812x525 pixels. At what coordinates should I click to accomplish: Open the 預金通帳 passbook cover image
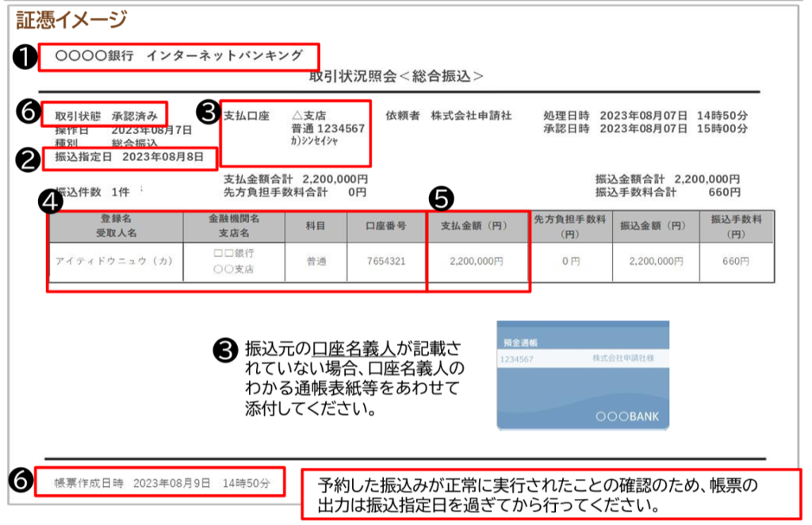click(582, 375)
